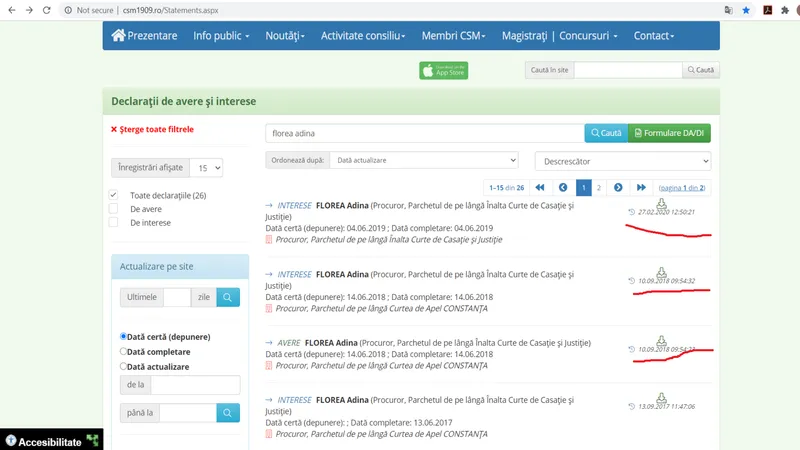Open the App Store download badge
The width and height of the screenshot is (800, 450).
443,70
